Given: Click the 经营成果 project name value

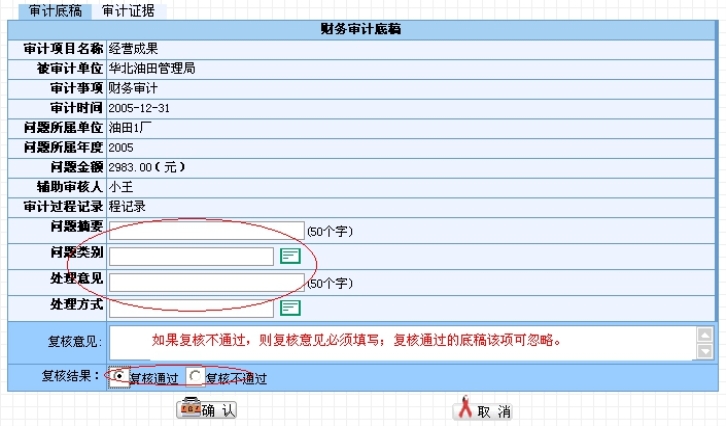Looking at the screenshot, I should [x=135, y=48].
